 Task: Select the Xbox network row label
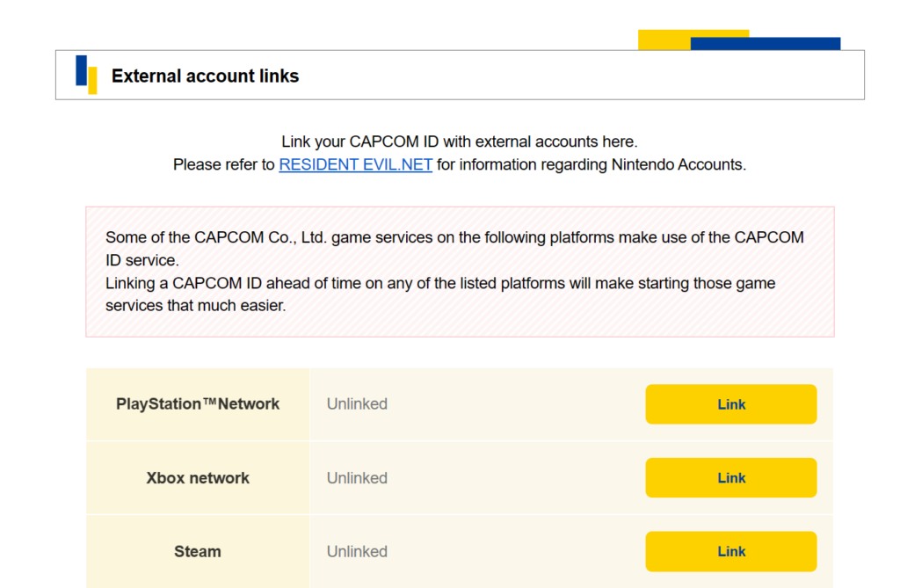[x=197, y=477]
